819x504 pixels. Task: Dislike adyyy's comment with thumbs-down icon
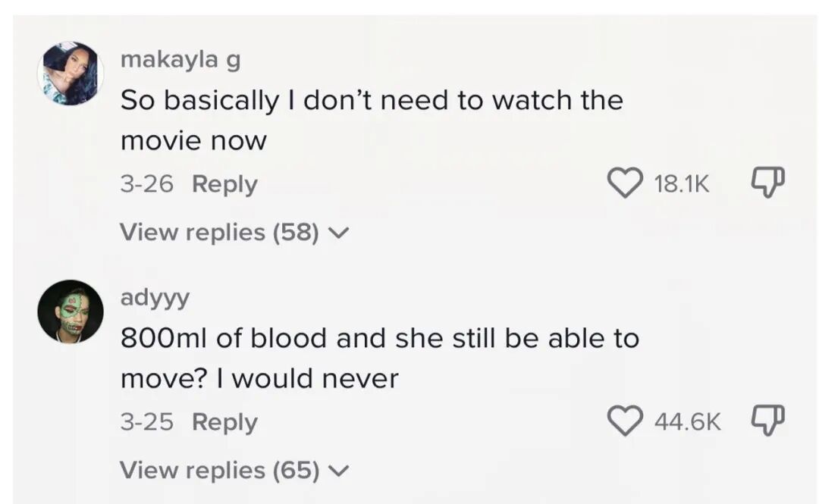pos(767,420)
